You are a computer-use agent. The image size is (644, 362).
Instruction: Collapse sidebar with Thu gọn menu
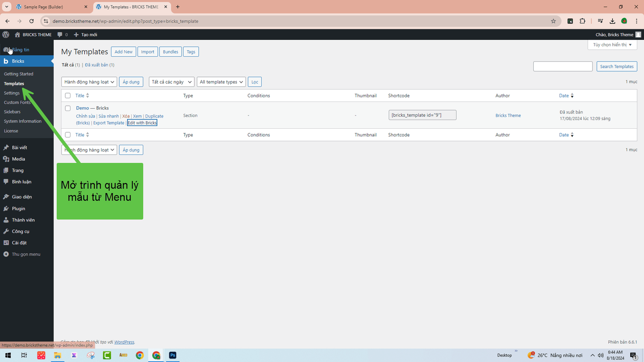click(27, 254)
